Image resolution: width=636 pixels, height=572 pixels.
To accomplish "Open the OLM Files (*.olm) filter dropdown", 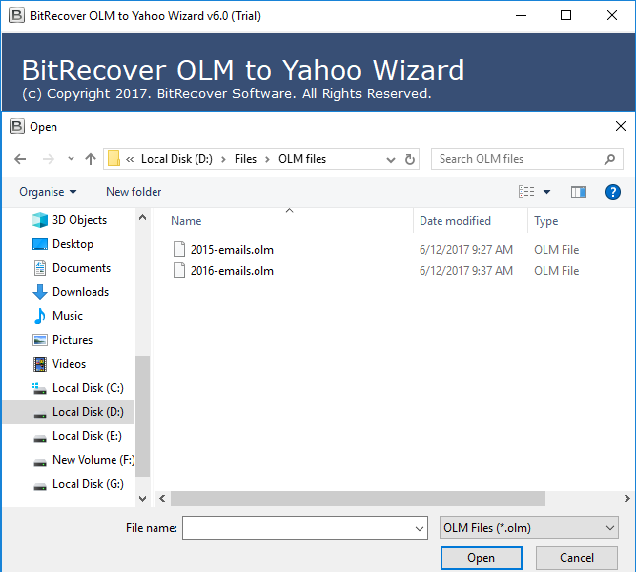I will click(529, 528).
